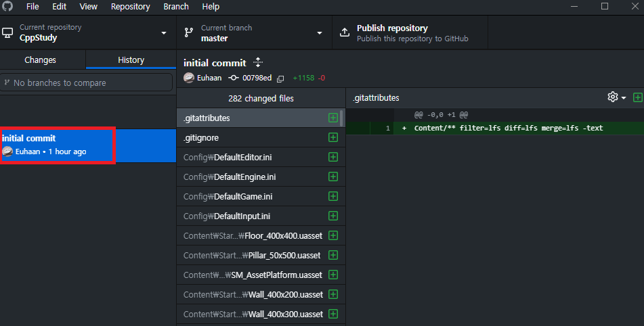The image size is (644, 326).
Task: Select SM_AssetPlatform.uasset file
Action: pyautogui.click(x=261, y=275)
